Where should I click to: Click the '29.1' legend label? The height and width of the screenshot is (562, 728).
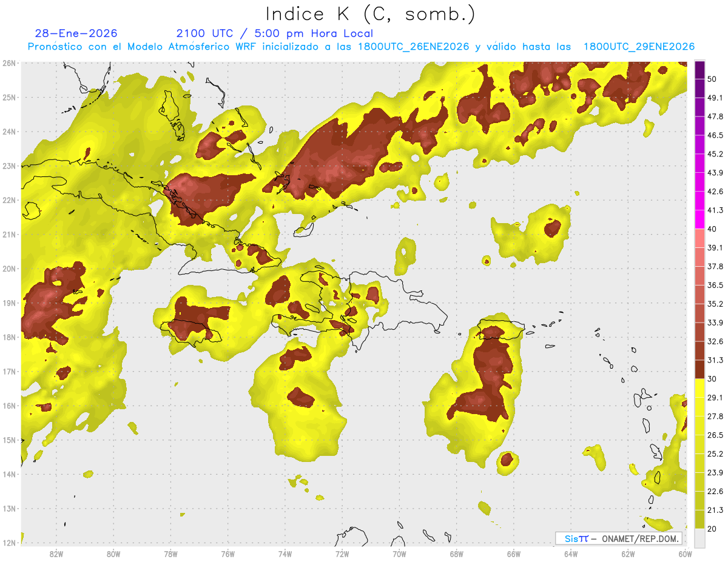(x=715, y=398)
